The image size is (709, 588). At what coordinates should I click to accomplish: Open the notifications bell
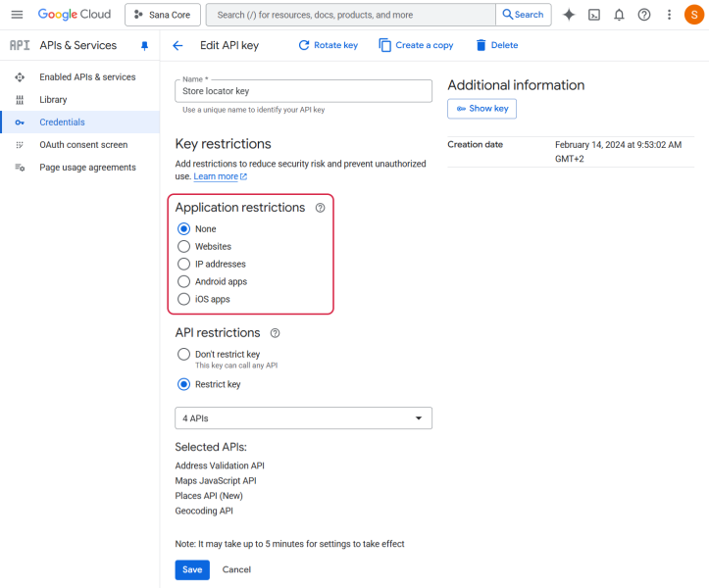(619, 15)
